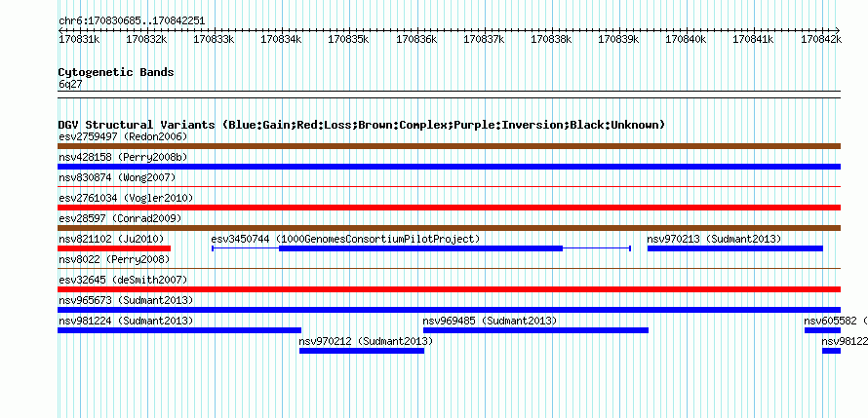Click the 170834k ruler label
The image size is (868, 418).
click(x=281, y=39)
